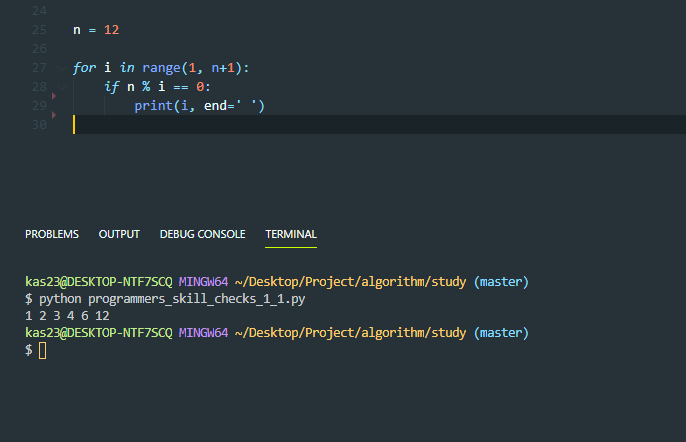Collapse the if block at line 28
The height and width of the screenshot is (442, 686).
coord(62,87)
